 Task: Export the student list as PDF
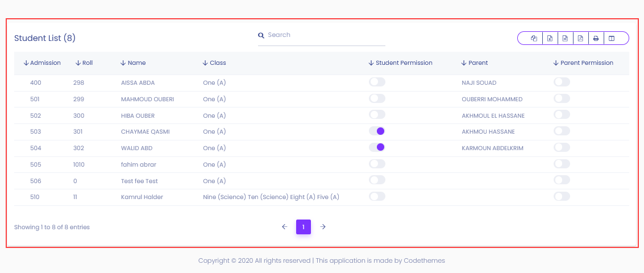click(580, 38)
